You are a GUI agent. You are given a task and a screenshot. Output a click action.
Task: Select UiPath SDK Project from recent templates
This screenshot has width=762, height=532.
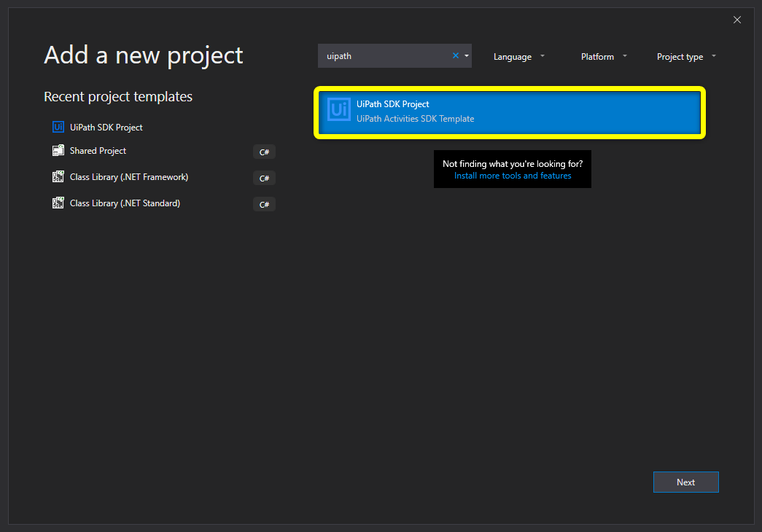pyautogui.click(x=105, y=127)
